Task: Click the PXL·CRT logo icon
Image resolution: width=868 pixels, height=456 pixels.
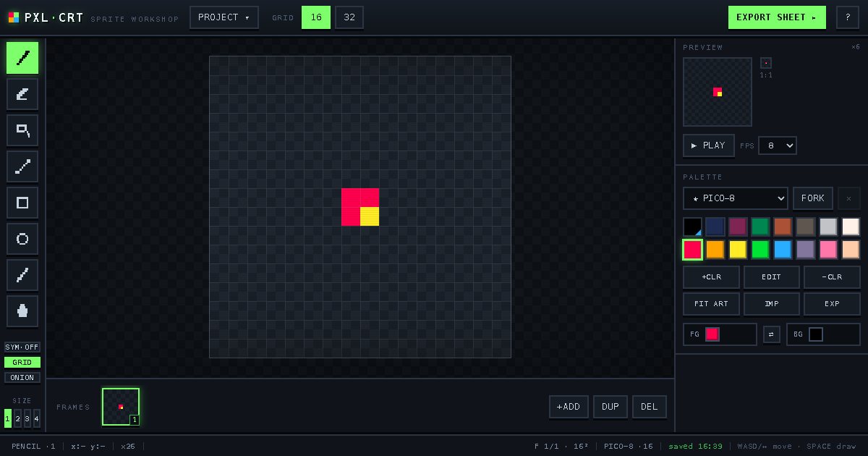Action: pyautogui.click(x=14, y=17)
